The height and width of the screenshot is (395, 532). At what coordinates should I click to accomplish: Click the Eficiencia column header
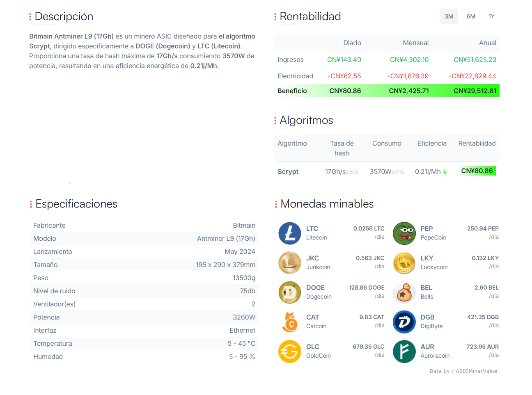click(432, 143)
